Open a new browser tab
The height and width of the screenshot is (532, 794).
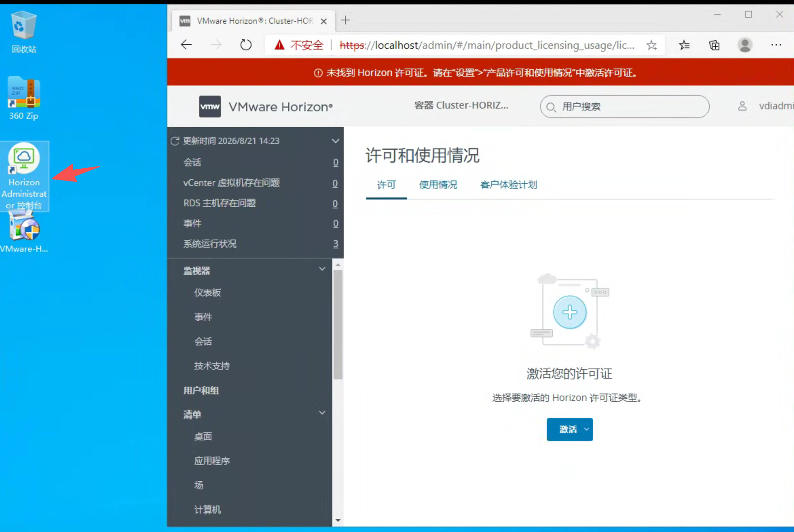tap(345, 20)
